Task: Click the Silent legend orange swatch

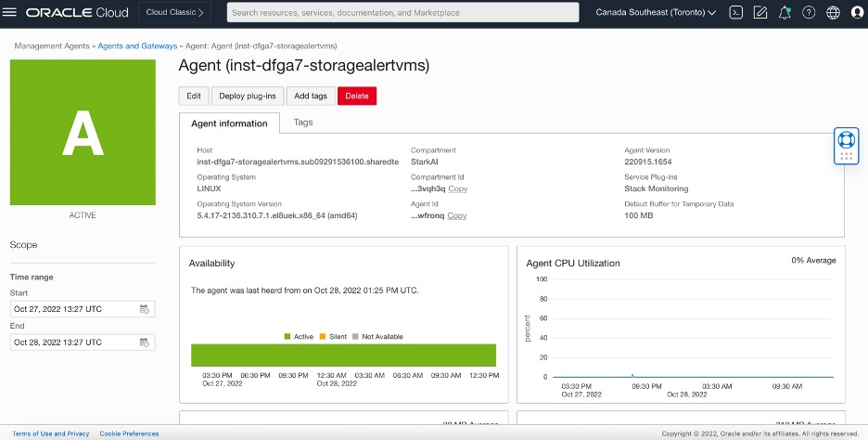Action: tap(323, 336)
